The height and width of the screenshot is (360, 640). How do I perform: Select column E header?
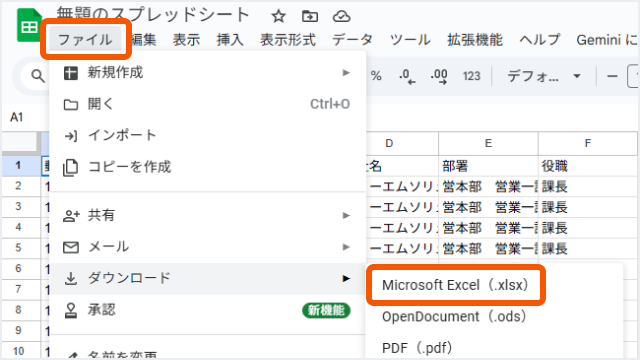[488, 143]
